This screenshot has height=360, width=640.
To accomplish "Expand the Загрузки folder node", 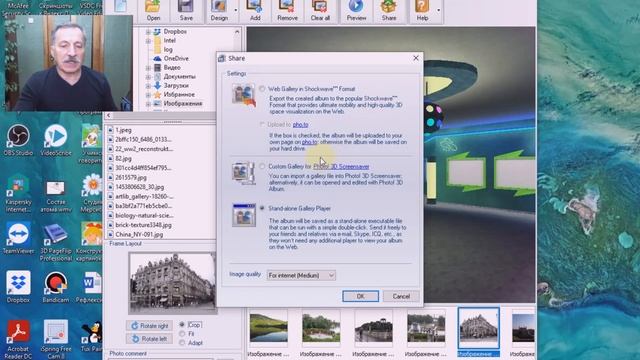I will point(149,85).
